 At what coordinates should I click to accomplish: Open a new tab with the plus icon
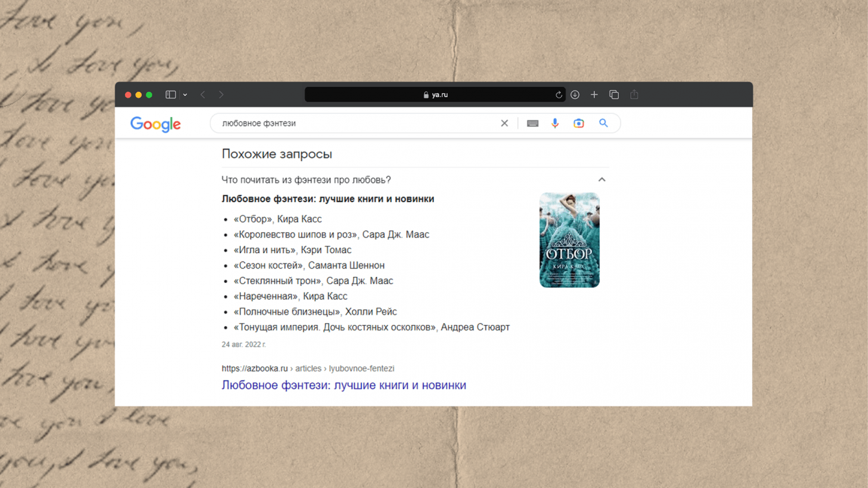[594, 94]
